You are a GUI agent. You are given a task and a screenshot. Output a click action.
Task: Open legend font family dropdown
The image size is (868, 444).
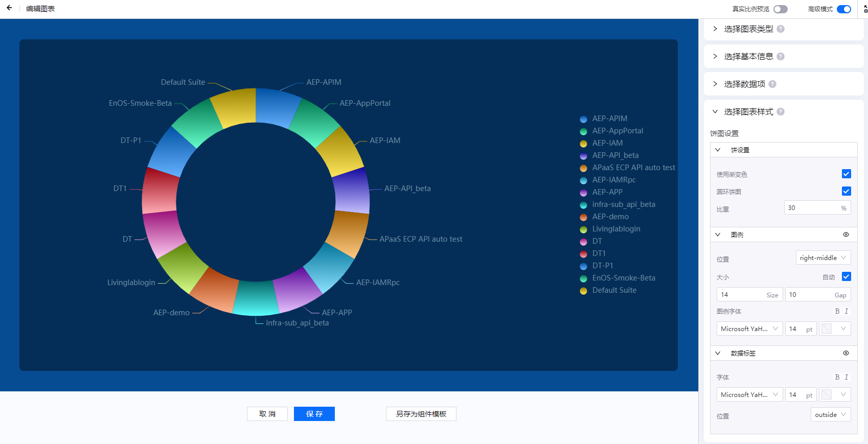(749, 329)
